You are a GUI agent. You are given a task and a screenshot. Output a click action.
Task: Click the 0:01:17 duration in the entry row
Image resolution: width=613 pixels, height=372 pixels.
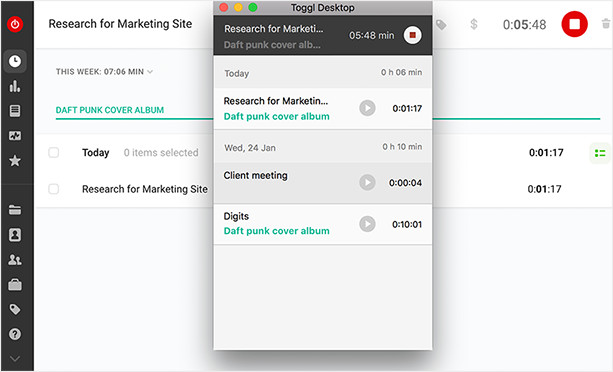(x=544, y=189)
